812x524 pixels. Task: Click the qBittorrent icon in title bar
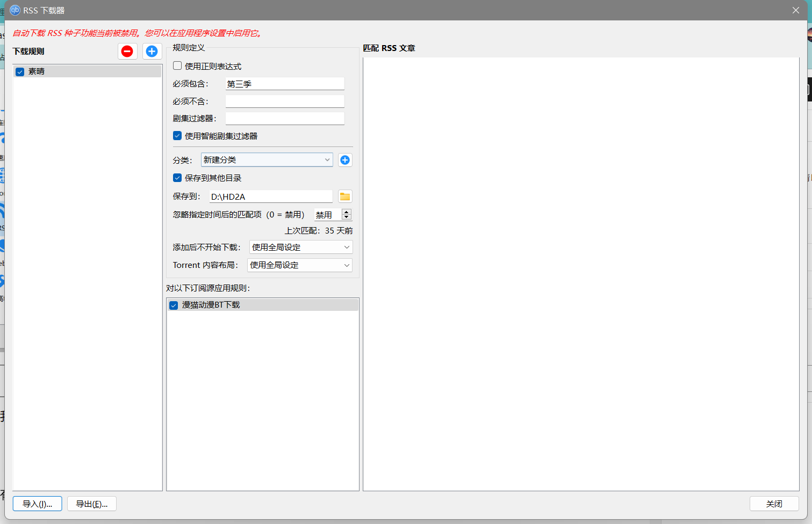click(15, 10)
